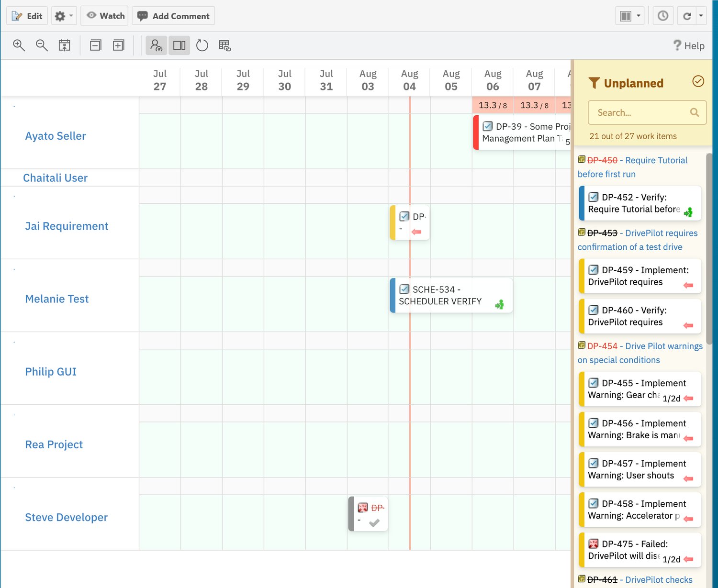Select the DP-457 User shouts card
The height and width of the screenshot is (588, 718).
pyautogui.click(x=640, y=469)
